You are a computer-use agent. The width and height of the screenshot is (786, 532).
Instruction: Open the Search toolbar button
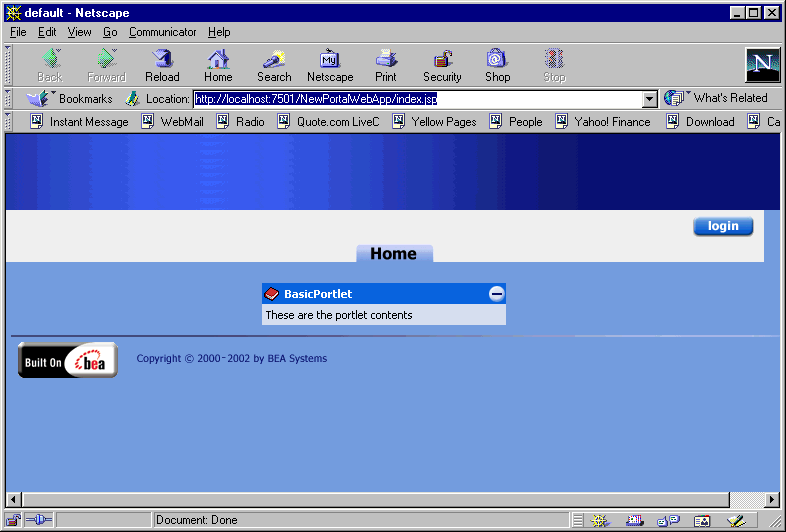pos(274,65)
